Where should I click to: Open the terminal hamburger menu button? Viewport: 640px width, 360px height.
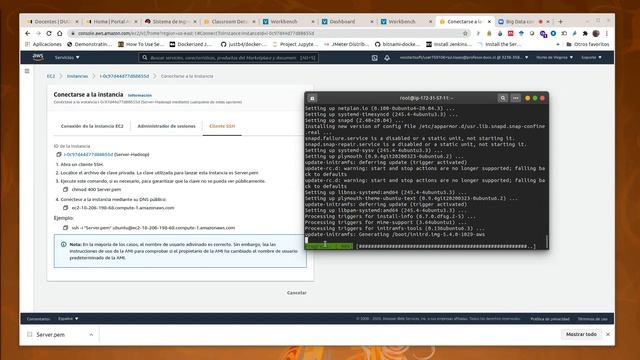[x=516, y=98]
